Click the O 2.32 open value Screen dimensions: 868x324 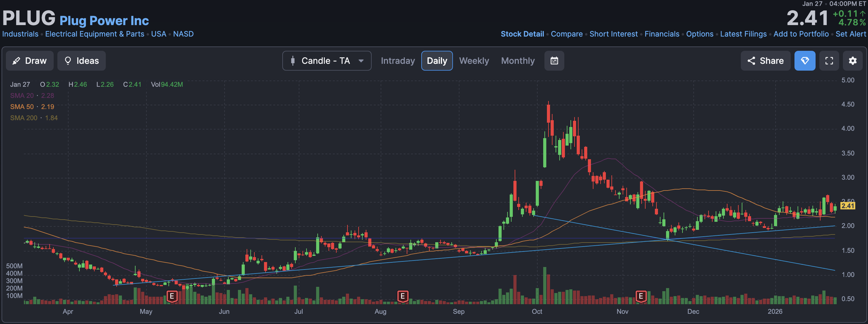pyautogui.click(x=50, y=85)
